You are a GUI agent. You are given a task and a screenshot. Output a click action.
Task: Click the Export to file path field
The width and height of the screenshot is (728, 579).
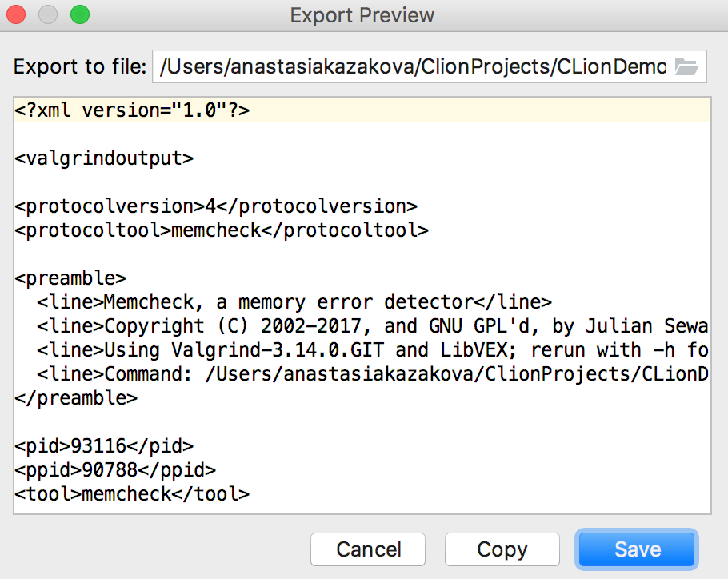(x=413, y=67)
